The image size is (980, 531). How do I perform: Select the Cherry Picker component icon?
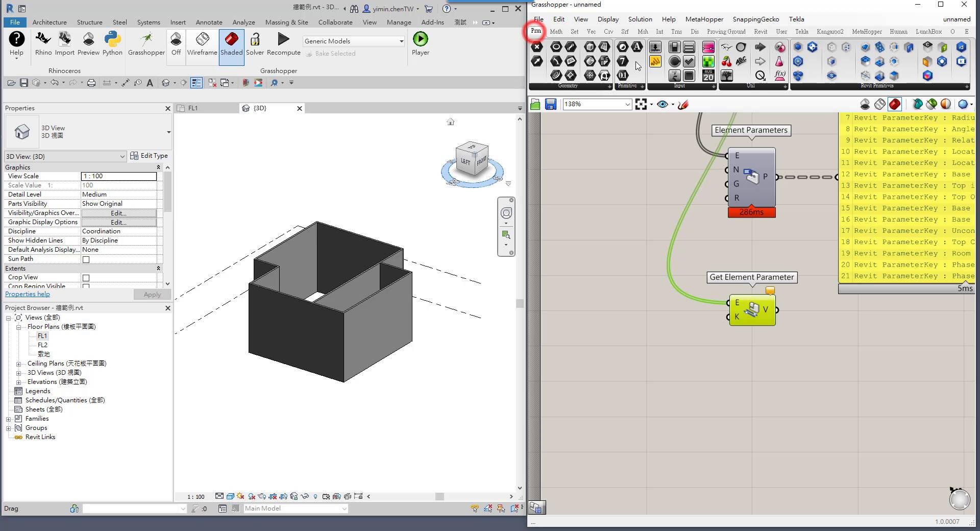(x=726, y=61)
